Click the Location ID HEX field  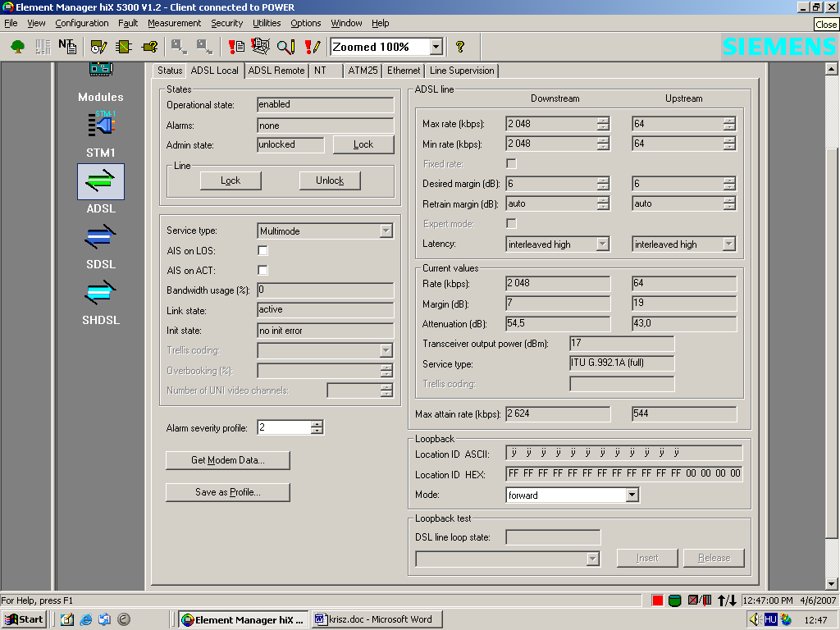[624, 473]
